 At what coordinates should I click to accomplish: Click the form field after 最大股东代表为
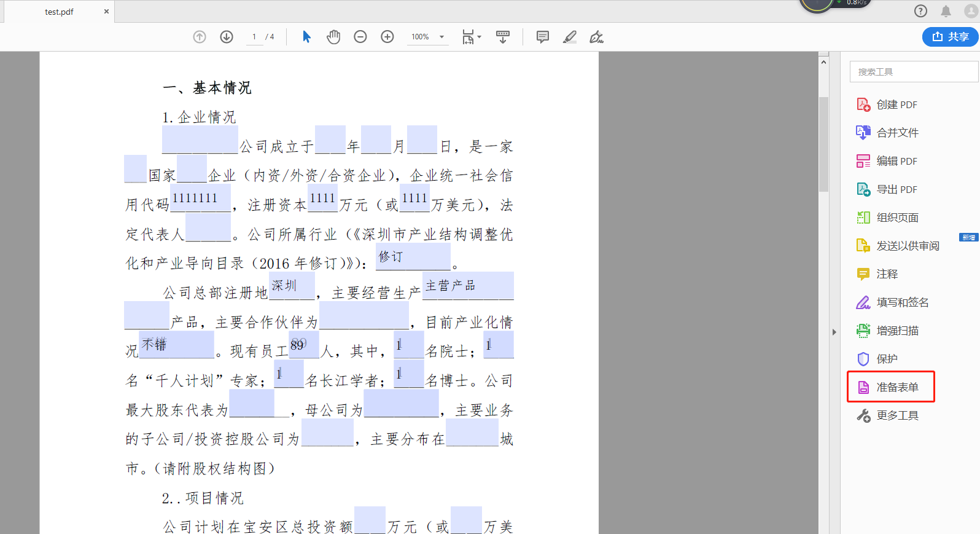point(251,403)
